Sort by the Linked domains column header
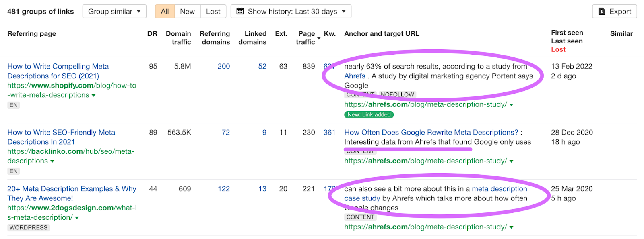The width and height of the screenshot is (644, 239). 252,38
